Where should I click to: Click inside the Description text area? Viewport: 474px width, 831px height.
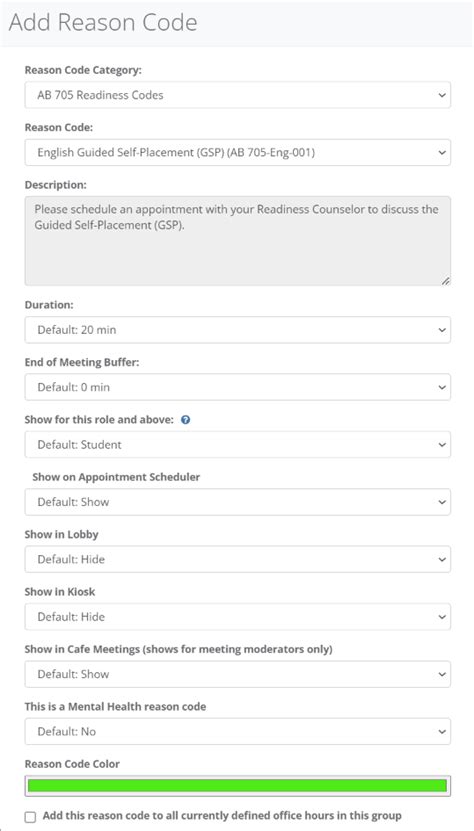tap(238, 241)
